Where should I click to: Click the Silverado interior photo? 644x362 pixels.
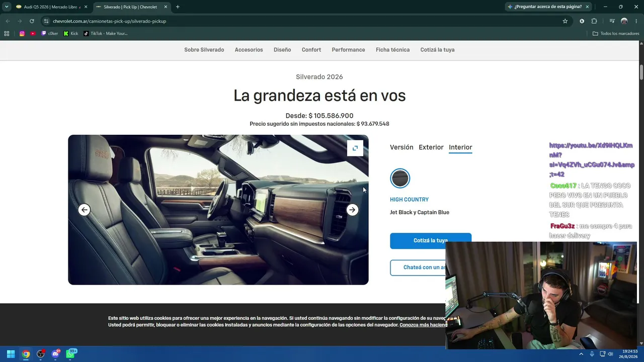(218, 210)
